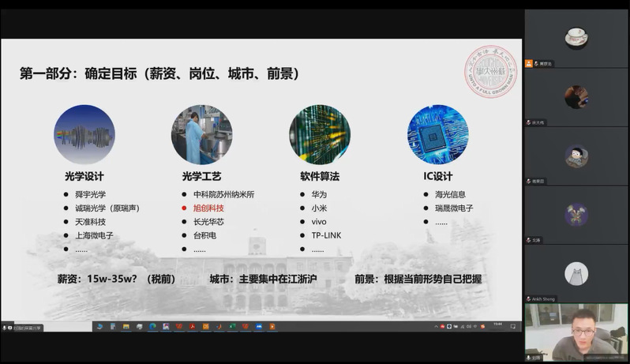Open the green Excel taskbar icon

pyautogui.click(x=232, y=326)
